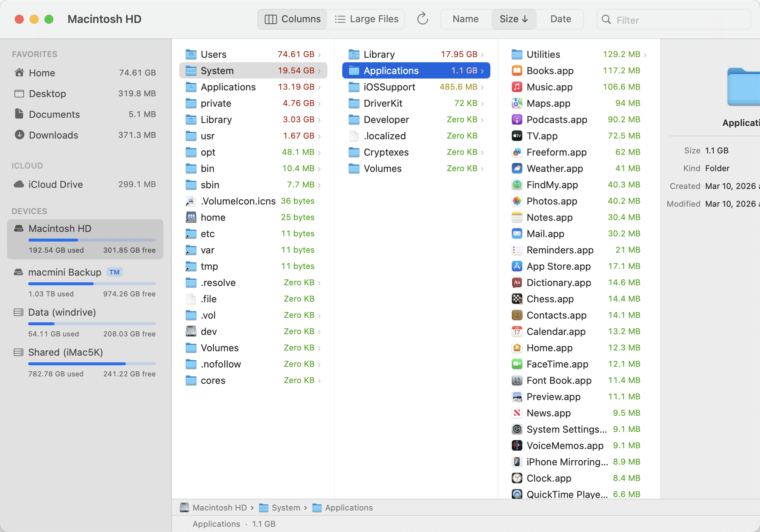
Task: Click the Photos.app icon
Action: pyautogui.click(x=517, y=201)
